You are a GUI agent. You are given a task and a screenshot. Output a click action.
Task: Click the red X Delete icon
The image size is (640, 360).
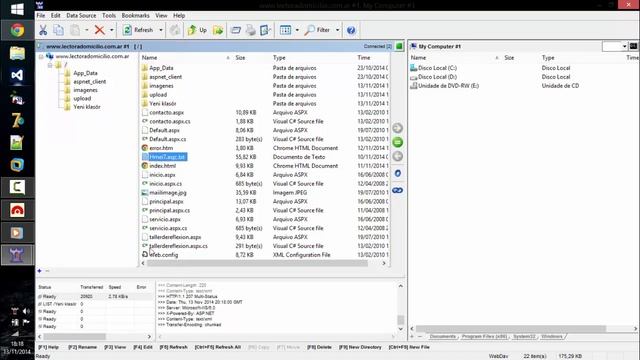coord(99,30)
